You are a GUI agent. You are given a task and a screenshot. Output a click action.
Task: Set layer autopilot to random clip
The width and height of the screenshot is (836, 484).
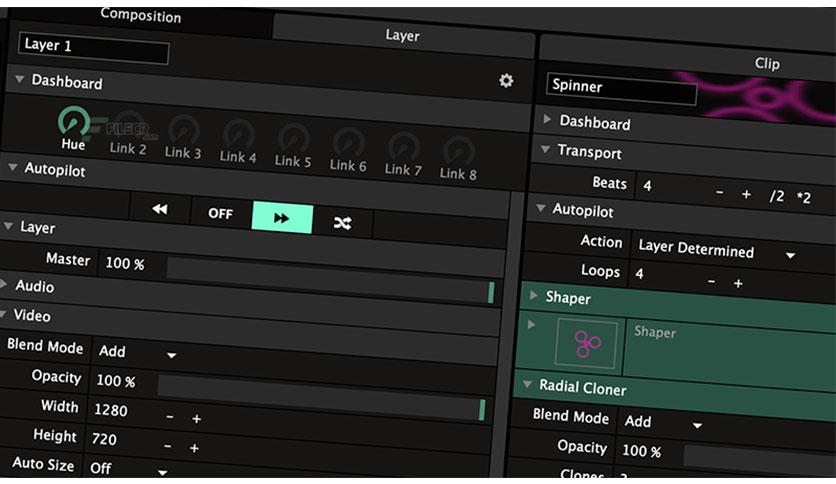[x=343, y=223]
